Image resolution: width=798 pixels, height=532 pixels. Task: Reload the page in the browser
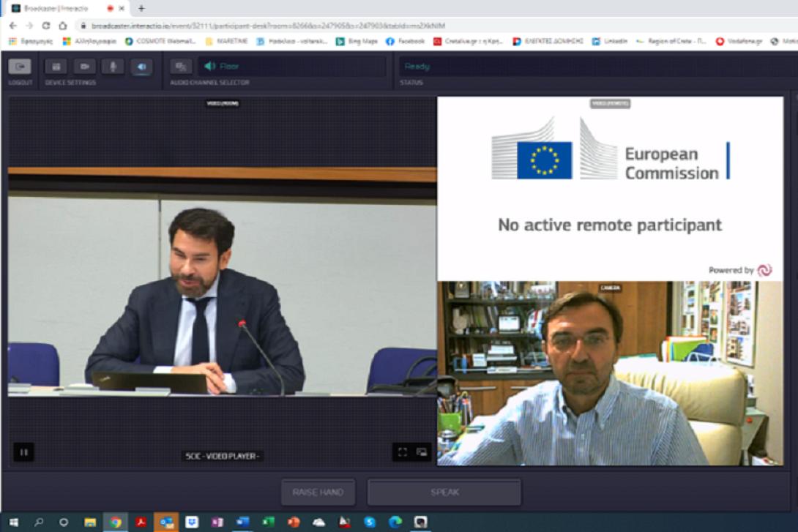tap(46, 25)
